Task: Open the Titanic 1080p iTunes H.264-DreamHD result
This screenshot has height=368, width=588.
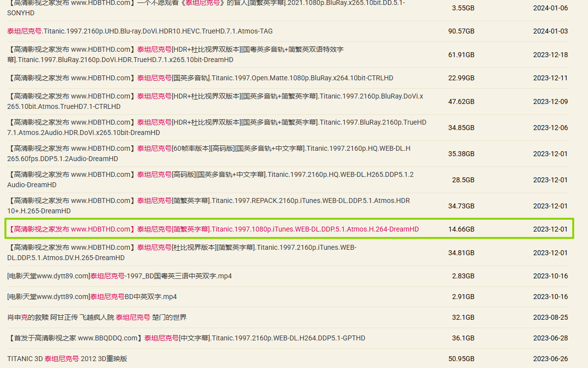Action: tap(213, 229)
